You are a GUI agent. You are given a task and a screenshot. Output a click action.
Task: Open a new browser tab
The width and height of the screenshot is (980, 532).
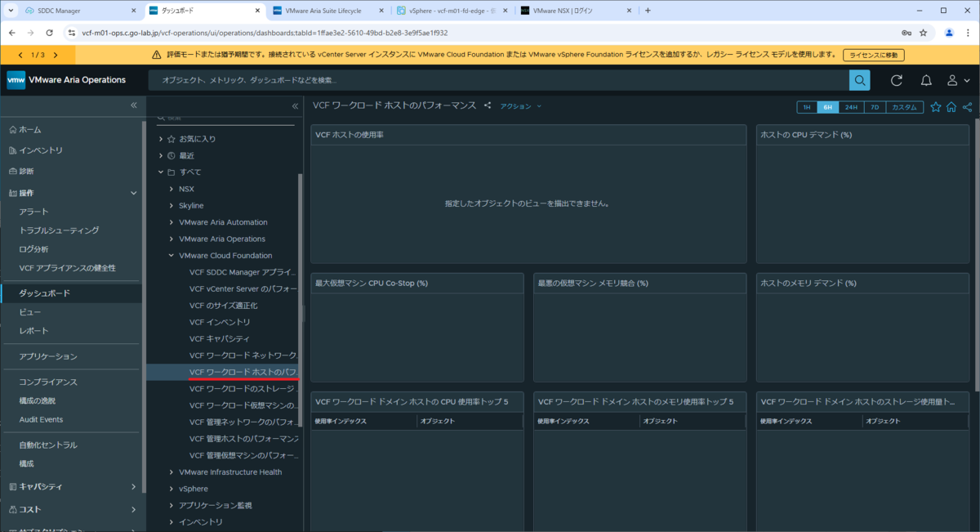(648, 11)
